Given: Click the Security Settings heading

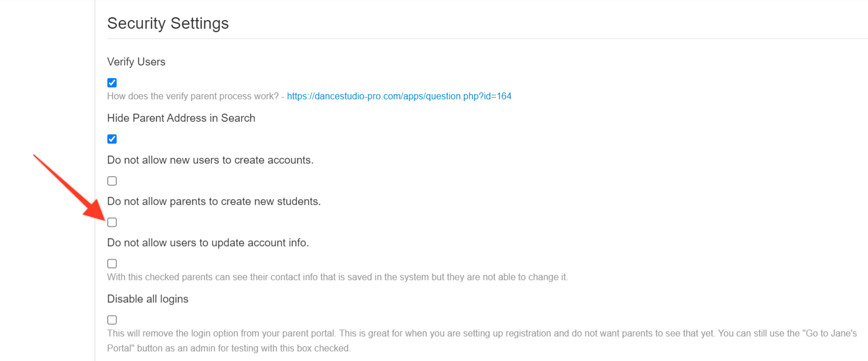Looking at the screenshot, I should [x=168, y=24].
